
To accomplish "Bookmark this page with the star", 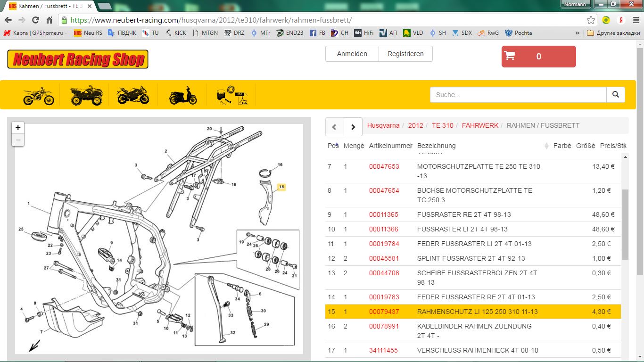I will [591, 20].
